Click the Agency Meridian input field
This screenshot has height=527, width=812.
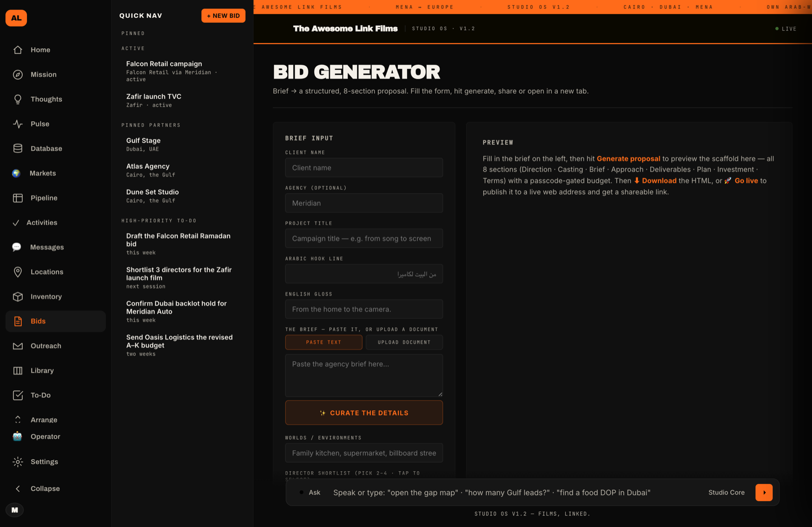coord(364,203)
